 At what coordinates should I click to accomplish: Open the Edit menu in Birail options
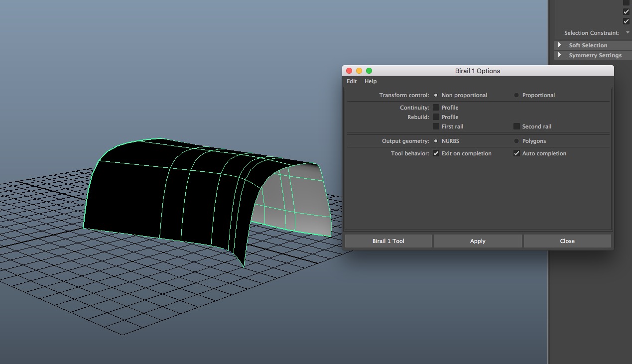pyautogui.click(x=352, y=81)
